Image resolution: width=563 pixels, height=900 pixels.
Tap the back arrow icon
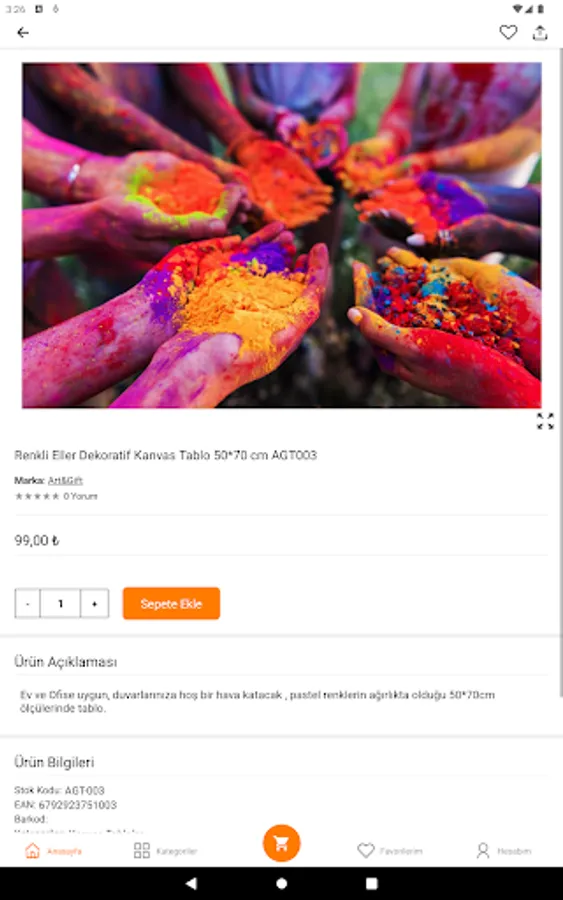point(23,33)
